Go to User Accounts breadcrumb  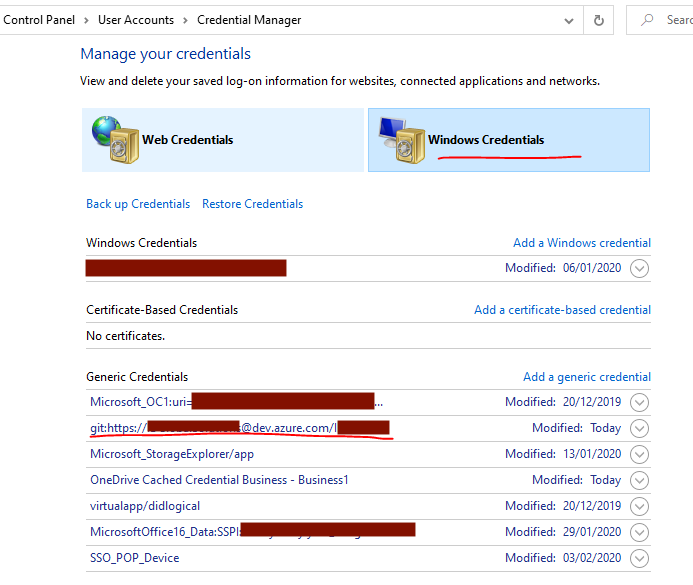point(136,20)
